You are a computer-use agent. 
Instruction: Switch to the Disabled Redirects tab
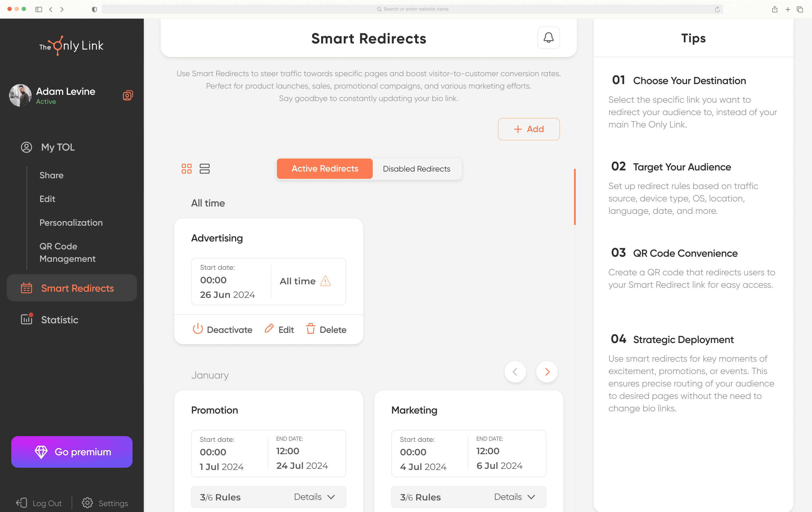417,169
